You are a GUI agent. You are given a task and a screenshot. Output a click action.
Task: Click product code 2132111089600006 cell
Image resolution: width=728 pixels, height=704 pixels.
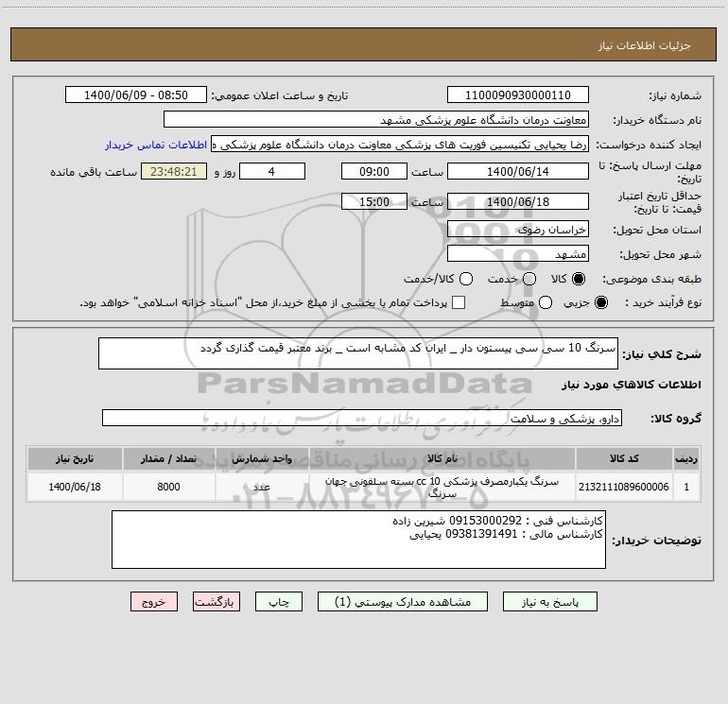point(624,487)
